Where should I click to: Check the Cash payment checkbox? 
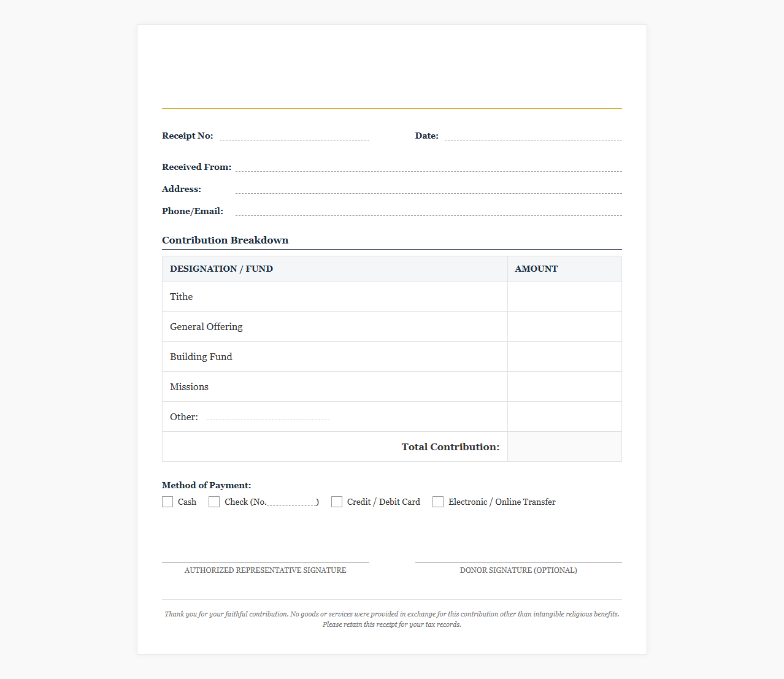[167, 502]
